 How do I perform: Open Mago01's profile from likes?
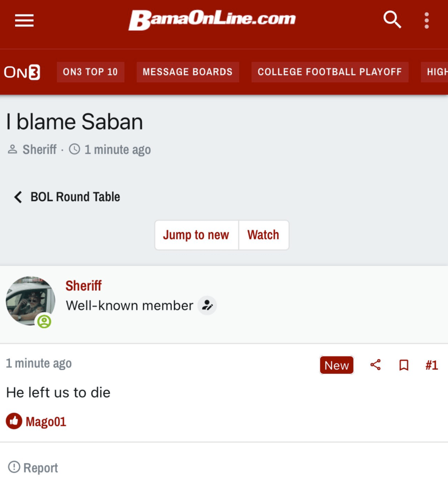(x=46, y=422)
